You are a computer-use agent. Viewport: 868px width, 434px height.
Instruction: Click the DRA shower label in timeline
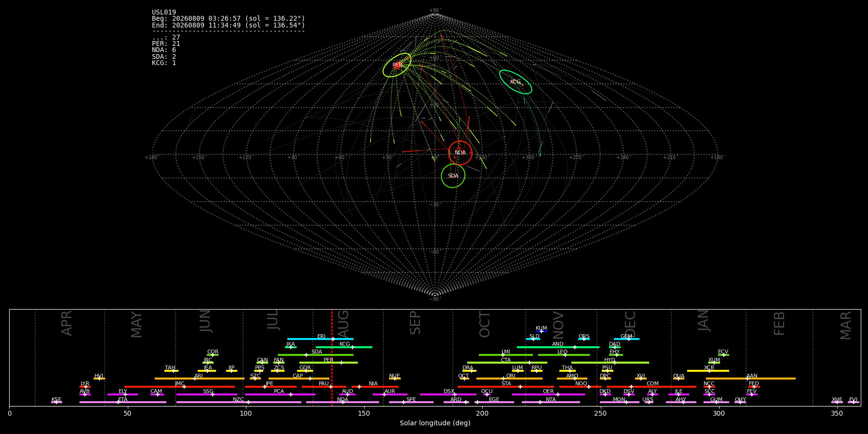coord(468,368)
